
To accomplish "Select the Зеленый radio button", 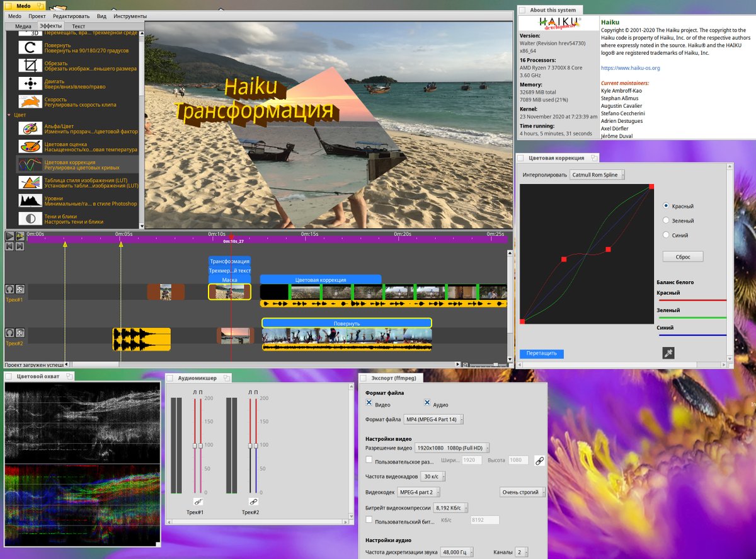I will 667,221.
